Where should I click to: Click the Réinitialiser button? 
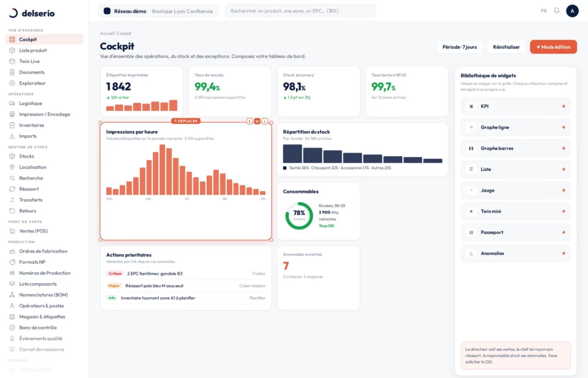click(x=506, y=47)
